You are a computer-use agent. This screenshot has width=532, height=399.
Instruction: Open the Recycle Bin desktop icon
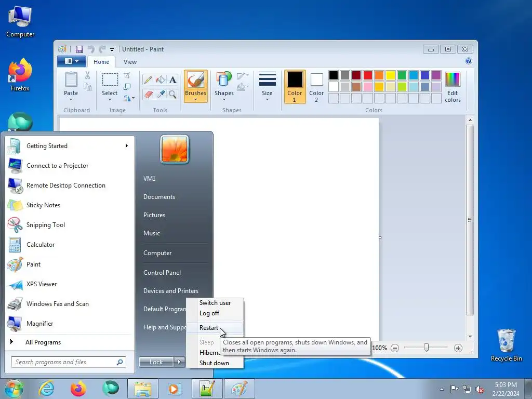506,345
